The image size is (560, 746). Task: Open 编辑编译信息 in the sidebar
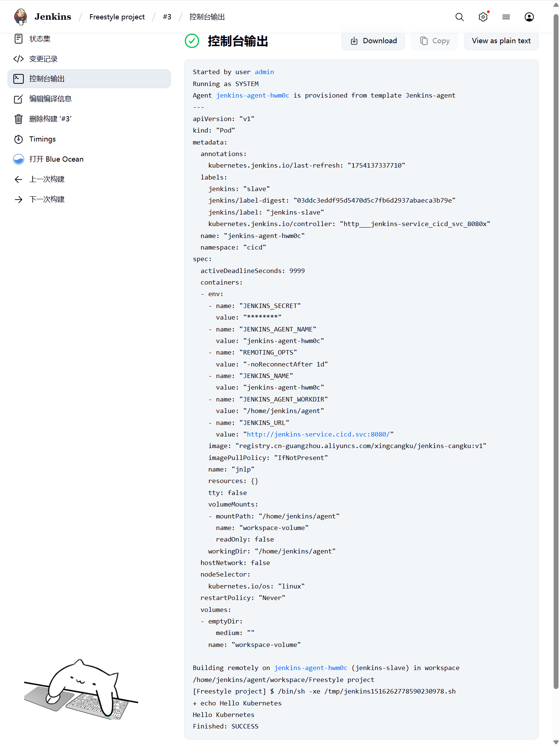coord(89,99)
